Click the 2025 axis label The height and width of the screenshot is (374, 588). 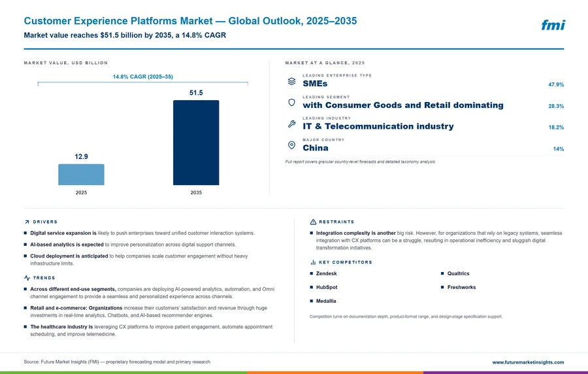tap(81, 192)
